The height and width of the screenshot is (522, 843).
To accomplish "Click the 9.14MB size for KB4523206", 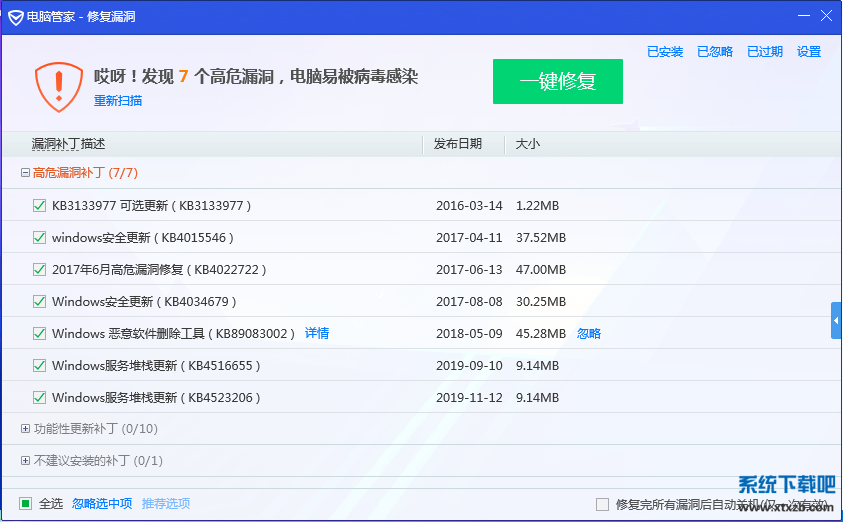I will 538,398.
